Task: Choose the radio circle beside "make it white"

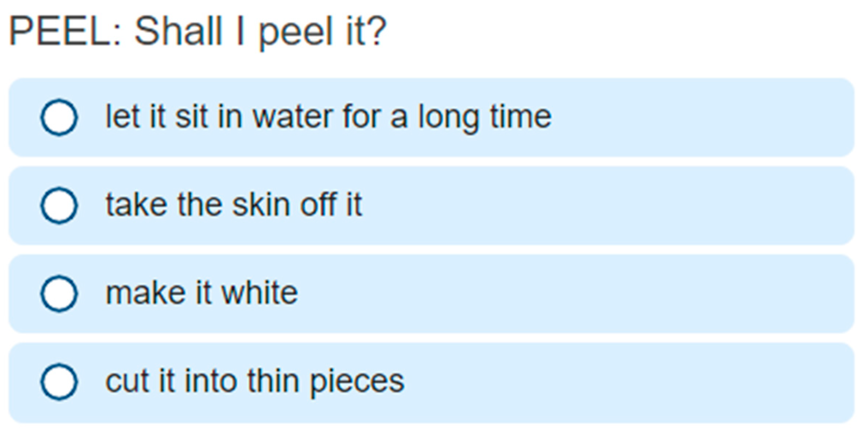Action: pos(59,294)
